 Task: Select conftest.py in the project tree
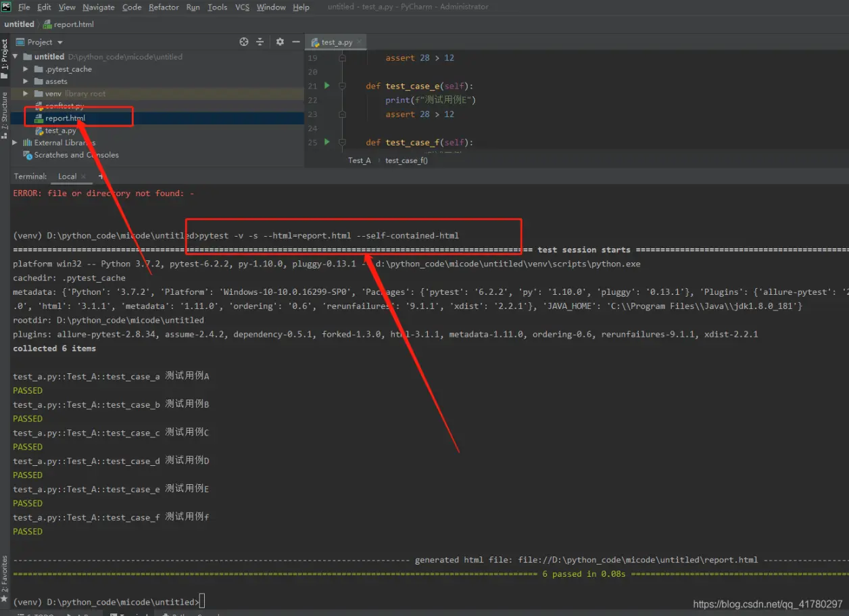click(x=64, y=106)
